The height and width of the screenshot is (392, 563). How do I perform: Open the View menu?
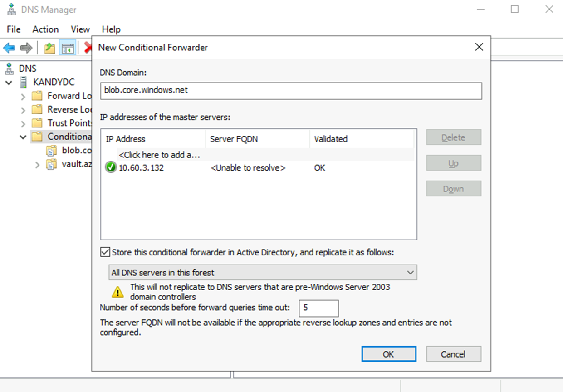(80, 29)
